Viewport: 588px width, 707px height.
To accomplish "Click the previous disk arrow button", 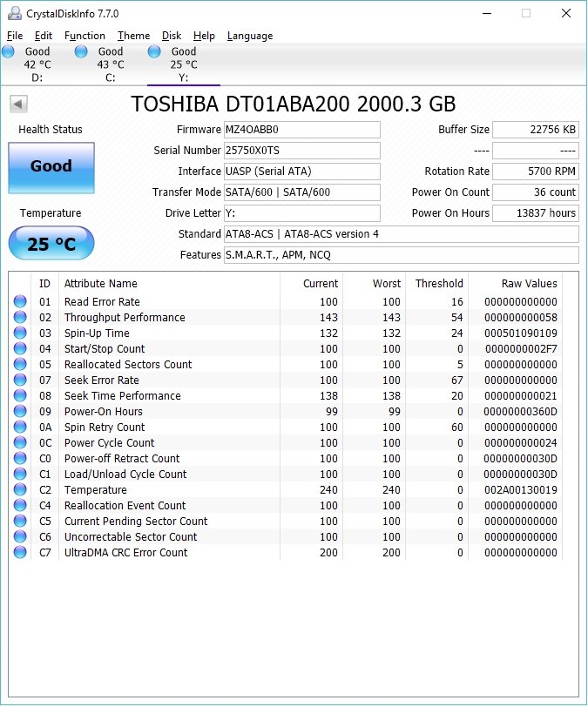I will [18, 104].
